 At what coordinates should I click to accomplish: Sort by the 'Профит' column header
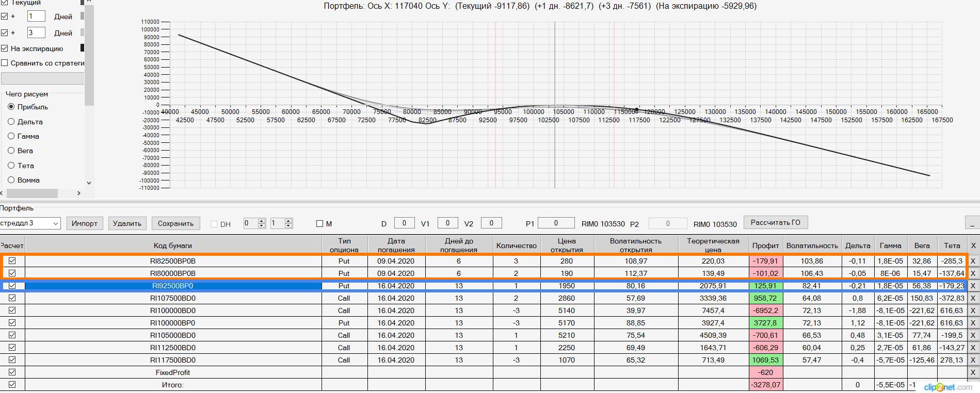(765, 245)
